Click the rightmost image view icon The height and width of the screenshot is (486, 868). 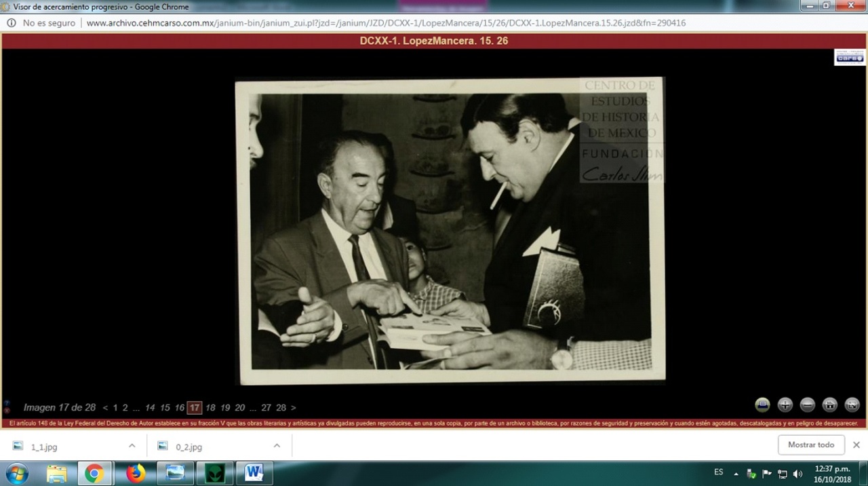coord(852,405)
